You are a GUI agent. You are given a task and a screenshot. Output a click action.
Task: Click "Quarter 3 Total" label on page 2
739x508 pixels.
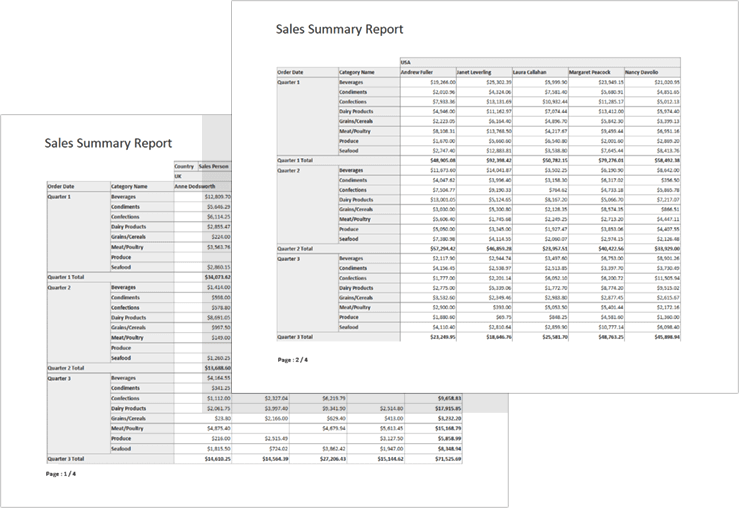(295, 337)
